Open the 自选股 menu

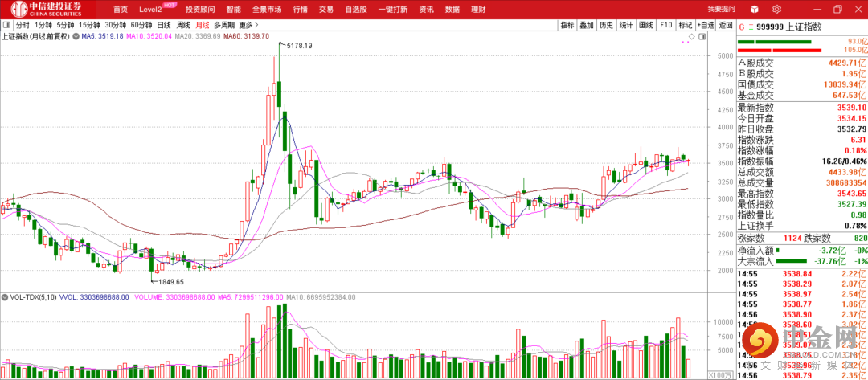(356, 10)
